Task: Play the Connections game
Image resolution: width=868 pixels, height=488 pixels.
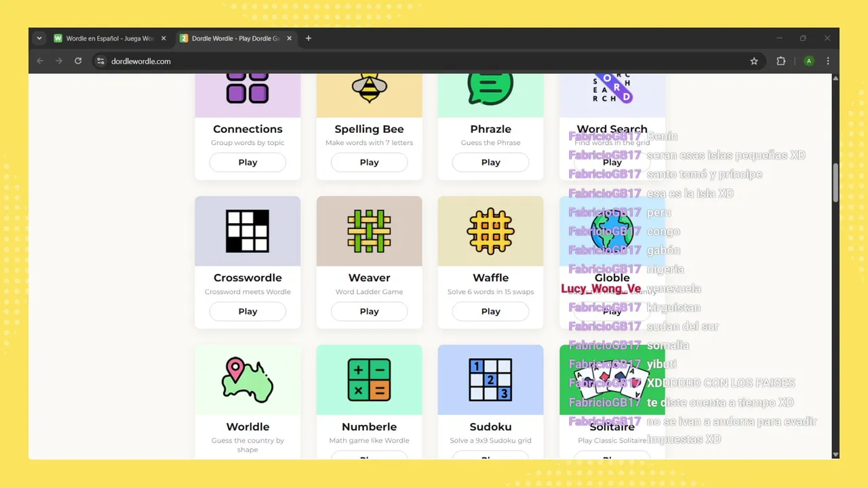Action: tap(248, 163)
